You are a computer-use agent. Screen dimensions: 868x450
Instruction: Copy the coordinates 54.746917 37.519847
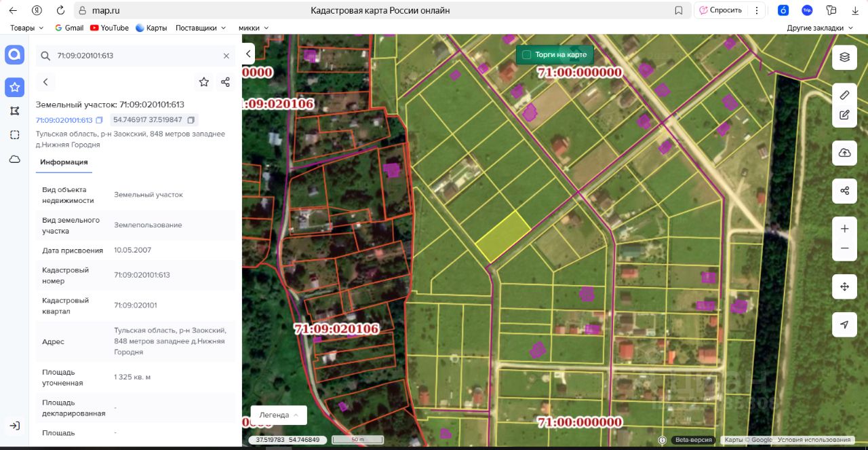click(191, 120)
